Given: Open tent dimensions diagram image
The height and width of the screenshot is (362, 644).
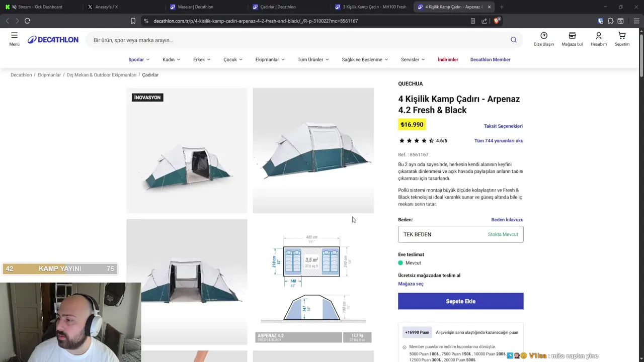Looking at the screenshot, I should click(313, 282).
